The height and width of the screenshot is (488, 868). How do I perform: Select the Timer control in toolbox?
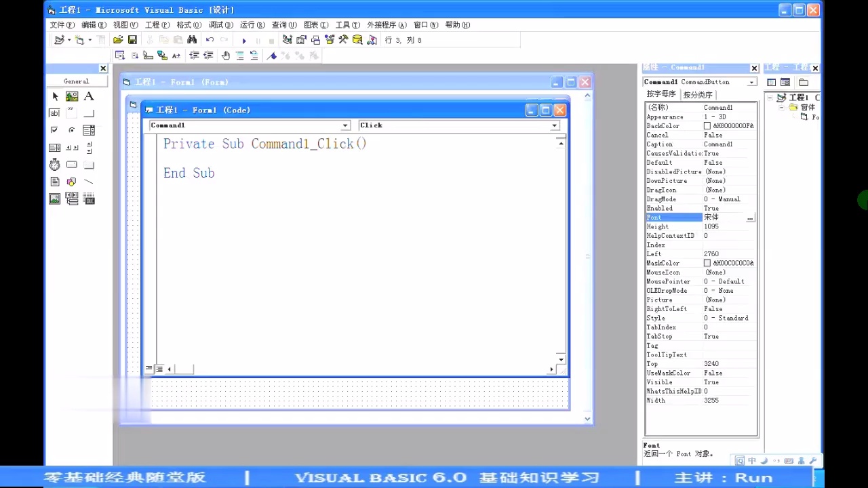[55, 165]
